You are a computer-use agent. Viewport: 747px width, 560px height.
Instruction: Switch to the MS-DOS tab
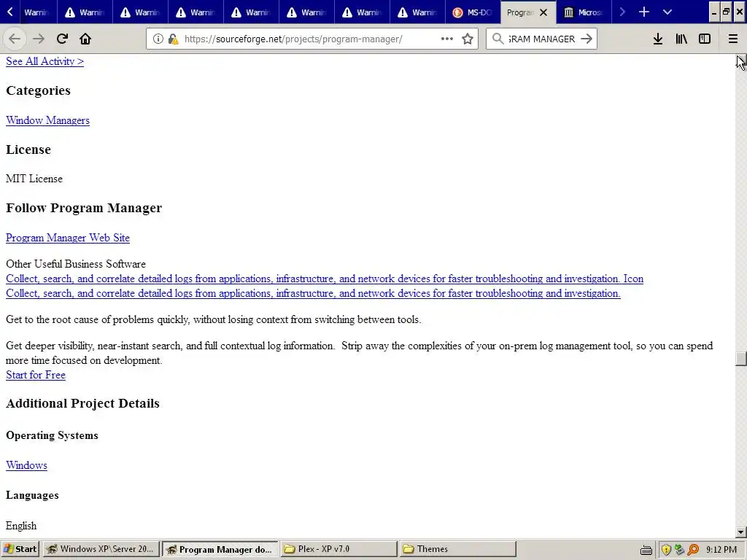click(473, 12)
